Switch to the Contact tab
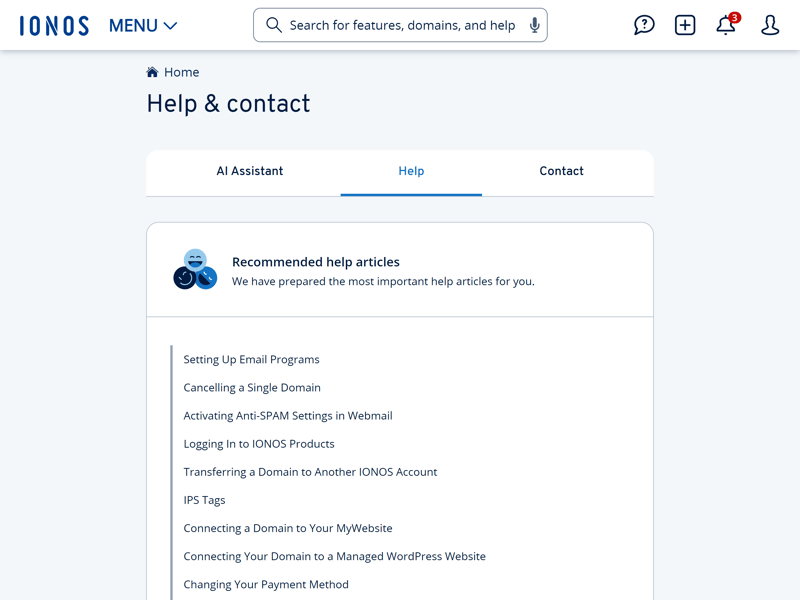Viewport: 800px width, 600px height. 561,171
